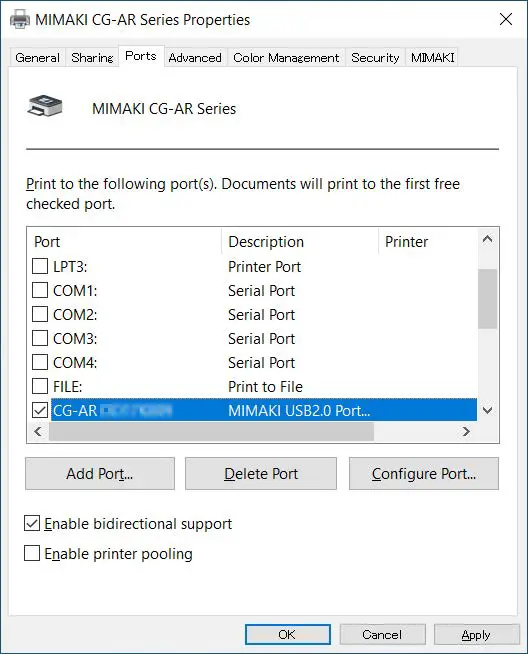Close the Properties dialog with X
The image size is (528, 654).
pos(506,19)
